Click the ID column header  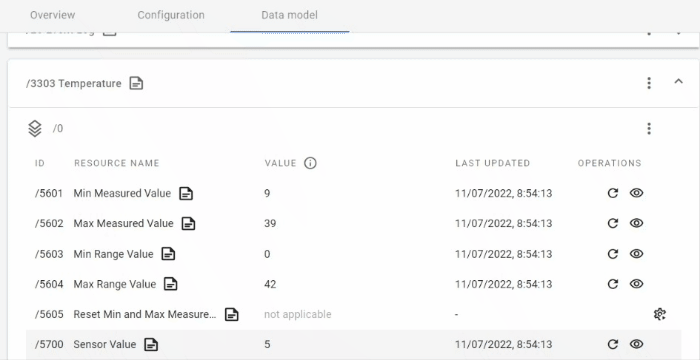pos(40,163)
